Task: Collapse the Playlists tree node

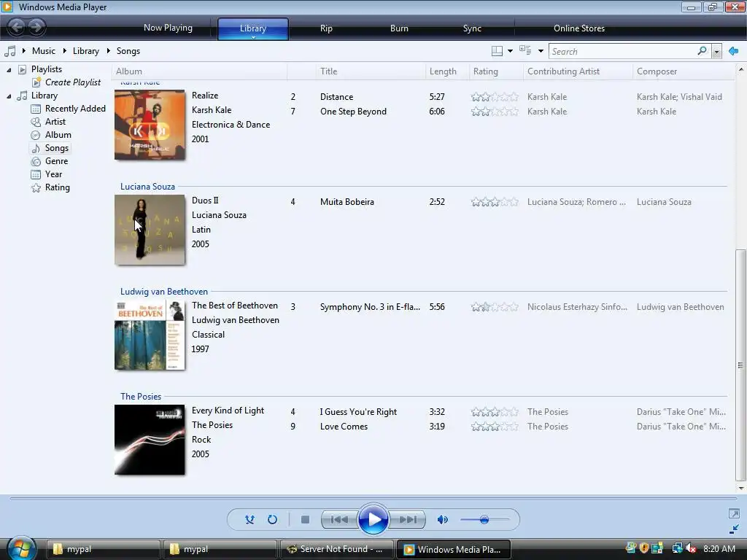Action: [9, 70]
